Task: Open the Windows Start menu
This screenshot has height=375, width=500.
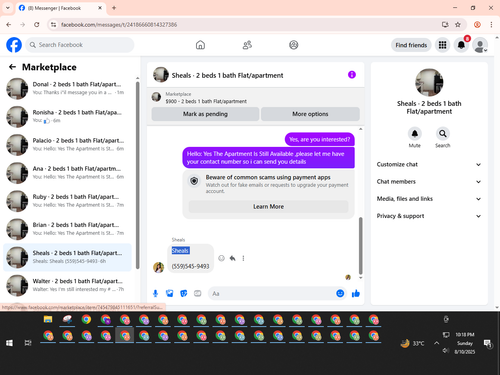Action: [x=9, y=343]
